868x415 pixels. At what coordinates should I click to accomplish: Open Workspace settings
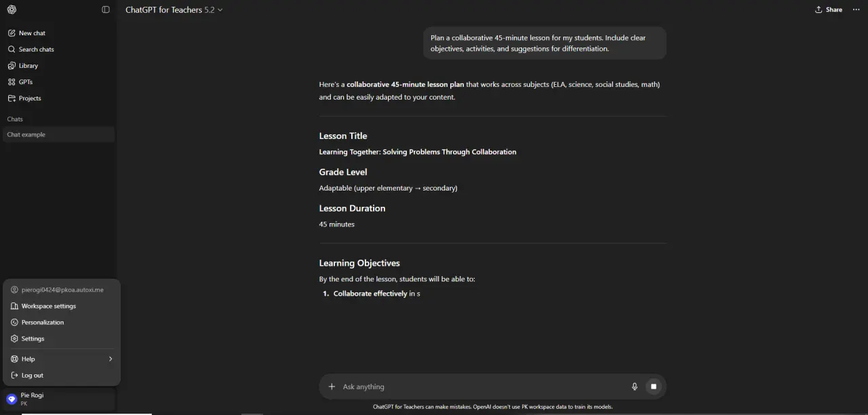pos(62,306)
